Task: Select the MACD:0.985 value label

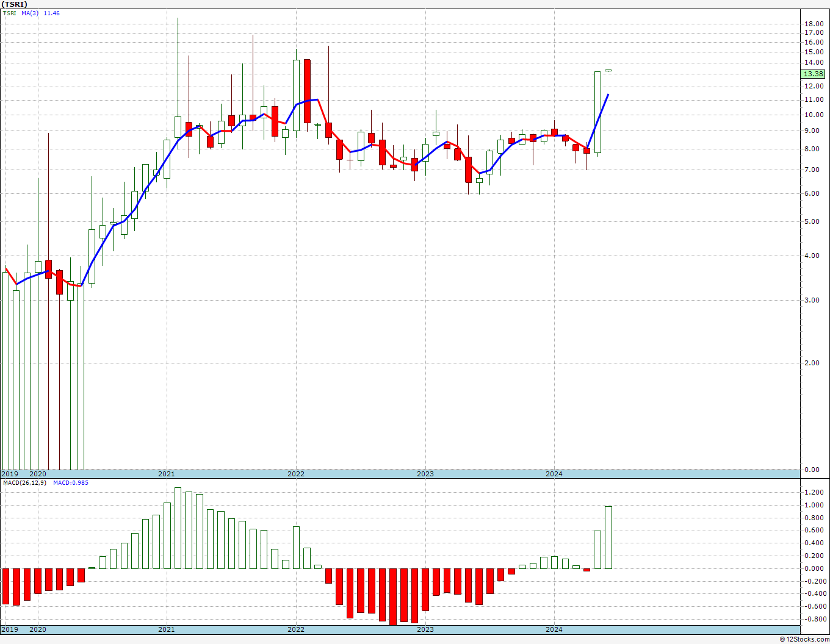Action: point(71,483)
